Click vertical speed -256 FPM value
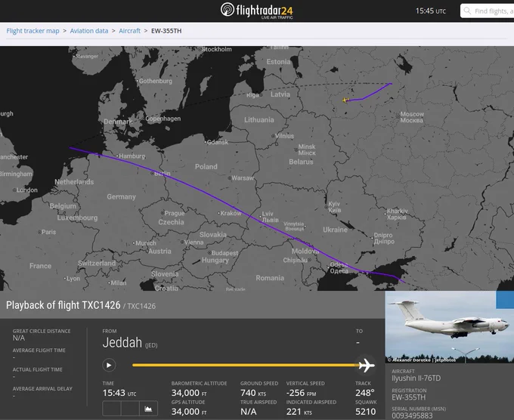The image size is (514, 420). click(x=301, y=393)
